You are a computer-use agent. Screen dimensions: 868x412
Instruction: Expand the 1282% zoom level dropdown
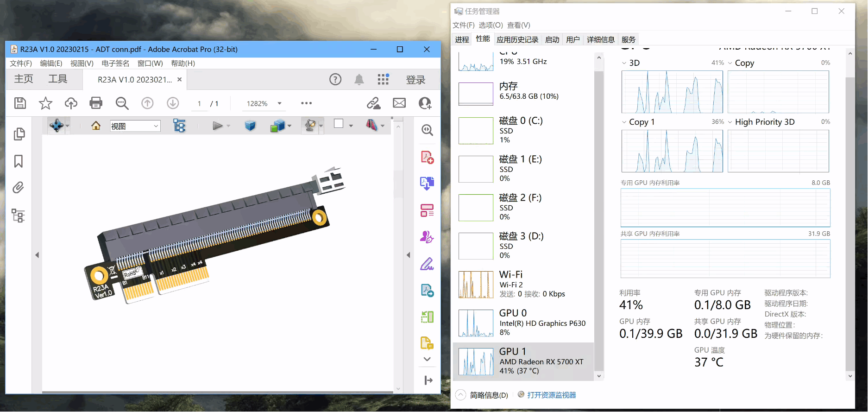279,103
